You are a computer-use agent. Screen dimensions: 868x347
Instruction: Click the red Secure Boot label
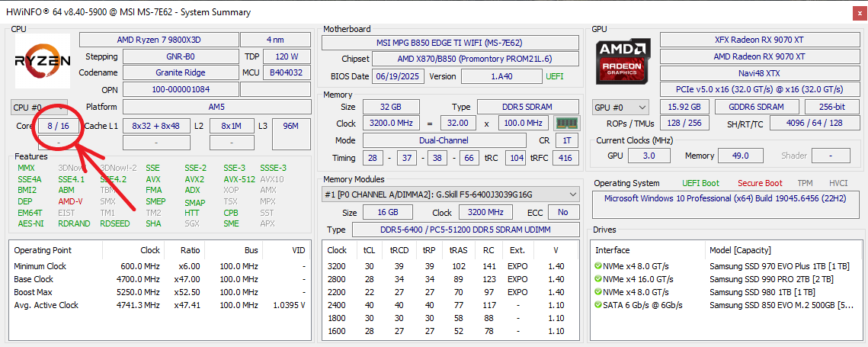[760, 183]
